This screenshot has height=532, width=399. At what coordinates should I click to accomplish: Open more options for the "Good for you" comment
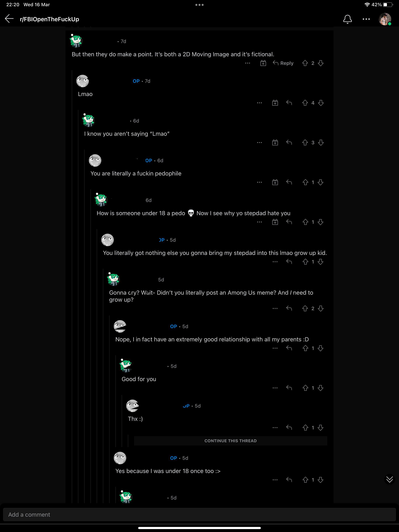tap(275, 388)
